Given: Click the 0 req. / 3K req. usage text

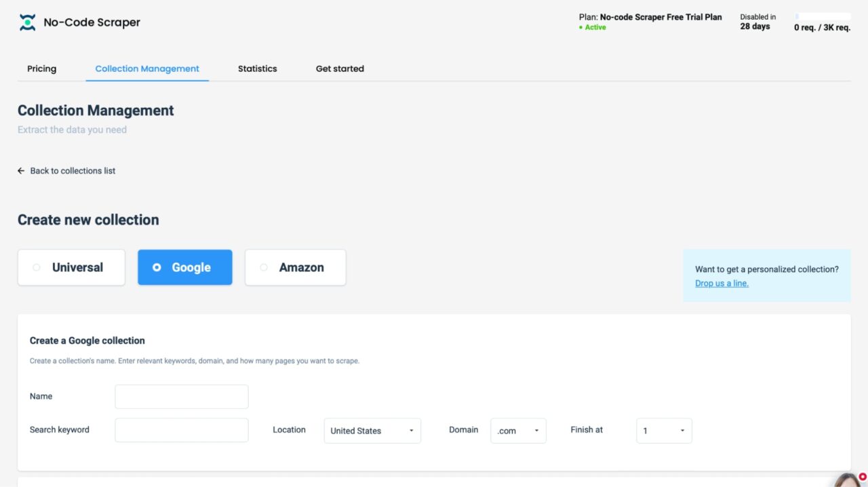Looking at the screenshot, I should (822, 28).
